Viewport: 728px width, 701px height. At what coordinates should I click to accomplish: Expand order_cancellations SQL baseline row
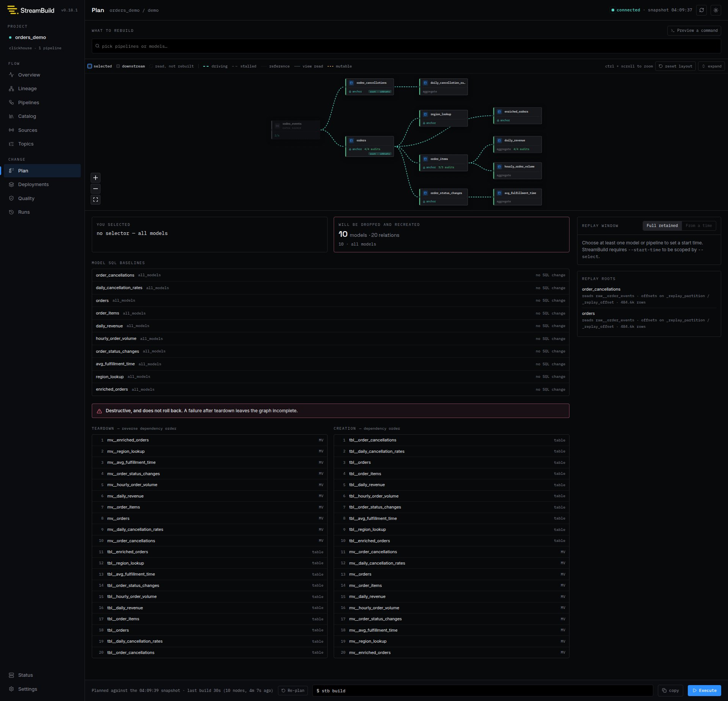(330, 275)
